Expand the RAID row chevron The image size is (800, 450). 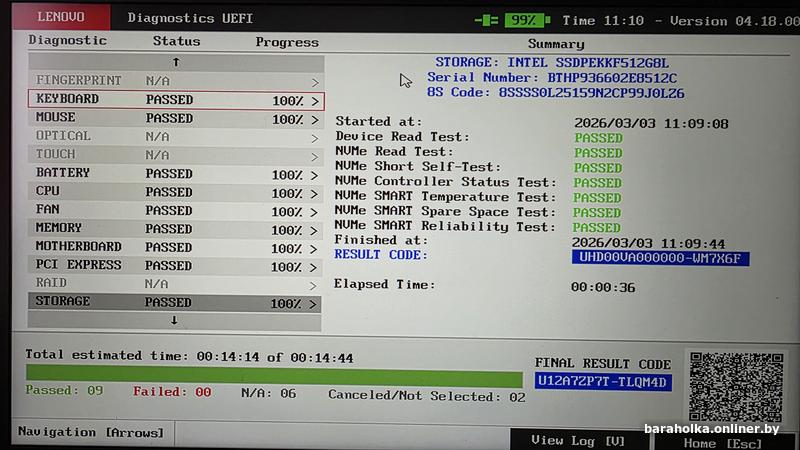pyautogui.click(x=313, y=286)
